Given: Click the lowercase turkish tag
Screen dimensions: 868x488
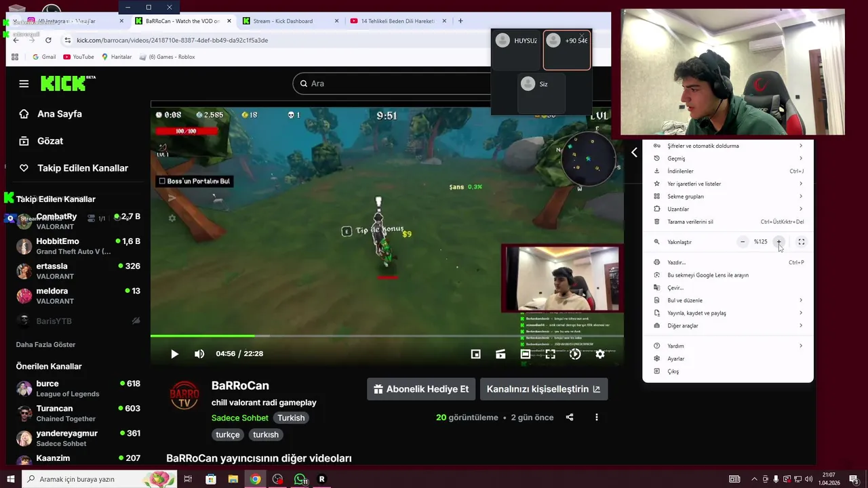Looking at the screenshot, I should 266,434.
